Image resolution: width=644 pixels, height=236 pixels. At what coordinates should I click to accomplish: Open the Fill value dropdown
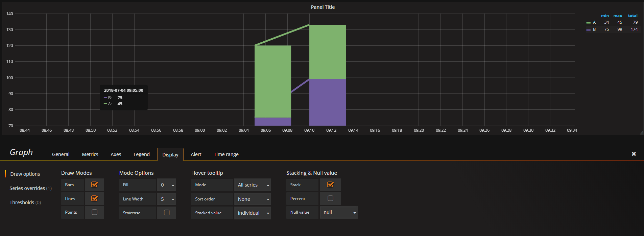[x=167, y=185]
